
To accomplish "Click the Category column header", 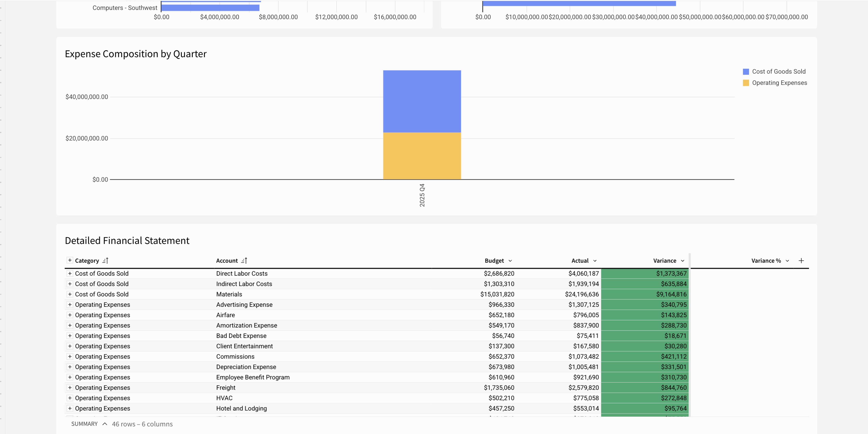I will (87, 260).
